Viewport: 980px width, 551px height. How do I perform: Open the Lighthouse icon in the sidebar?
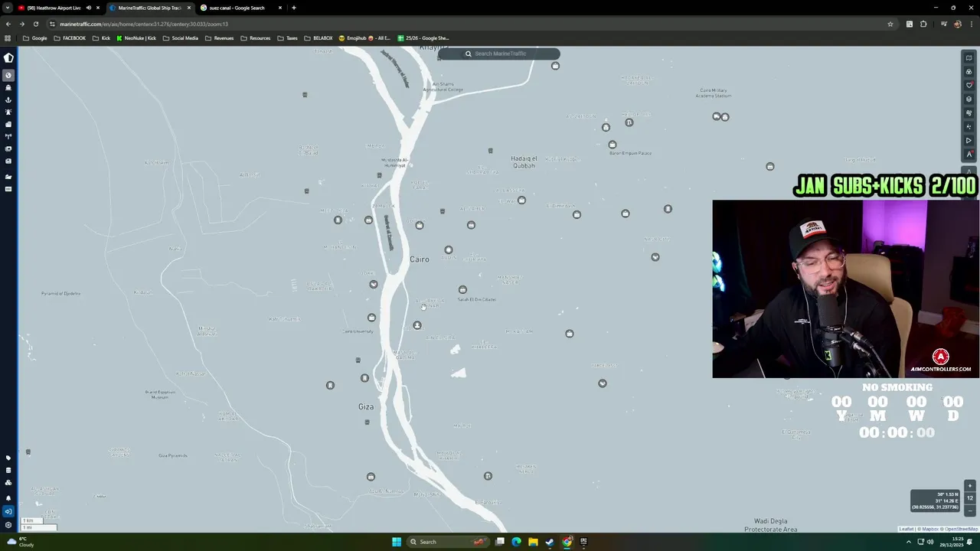point(8,112)
